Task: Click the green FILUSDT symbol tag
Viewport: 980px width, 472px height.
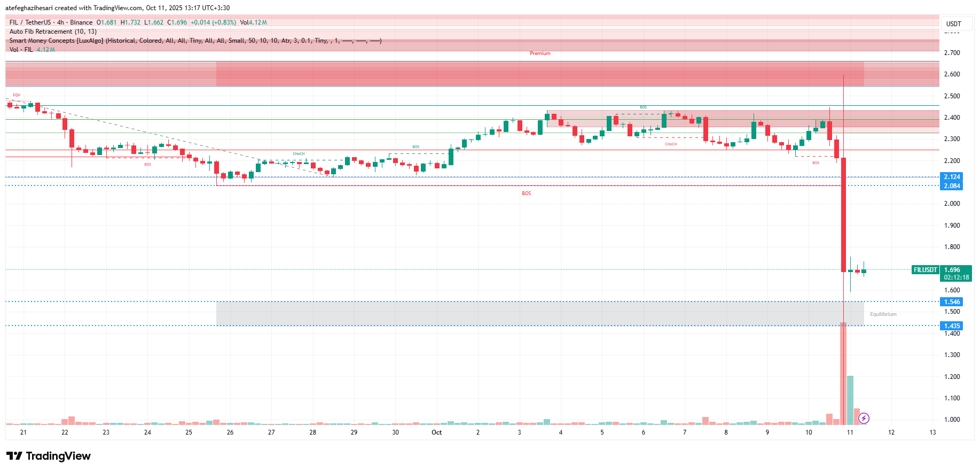Action: (925, 270)
